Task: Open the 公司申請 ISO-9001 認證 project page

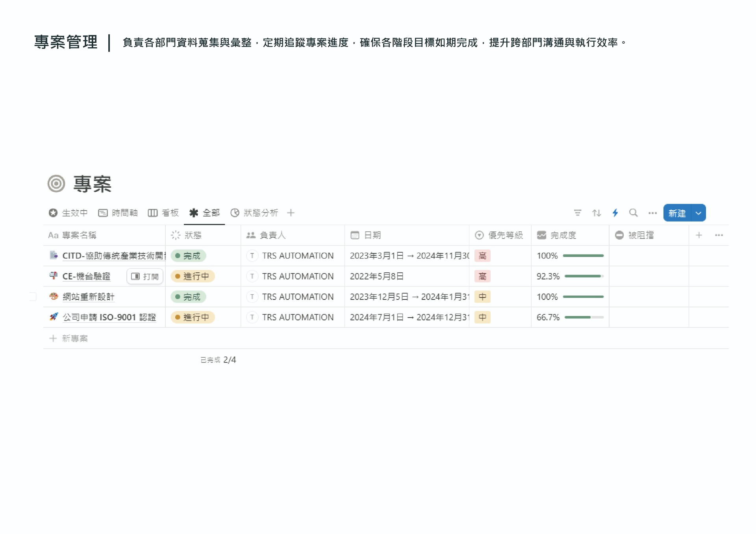Action: pyautogui.click(x=109, y=317)
